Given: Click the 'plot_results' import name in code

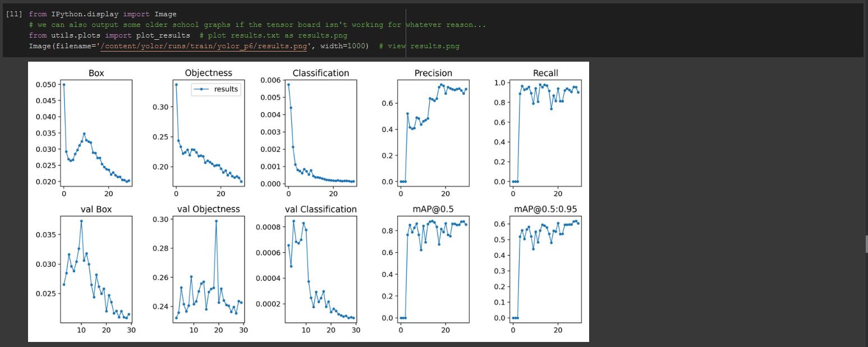Looking at the screenshot, I should 163,35.
